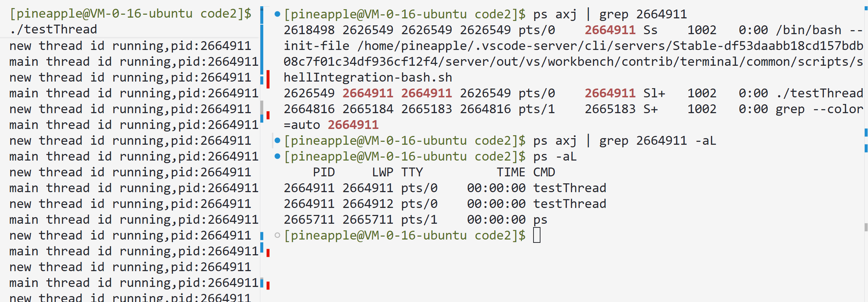This screenshot has height=302, width=868.
Task: Click the hollow circle at the empty prompt
Action: click(x=278, y=236)
